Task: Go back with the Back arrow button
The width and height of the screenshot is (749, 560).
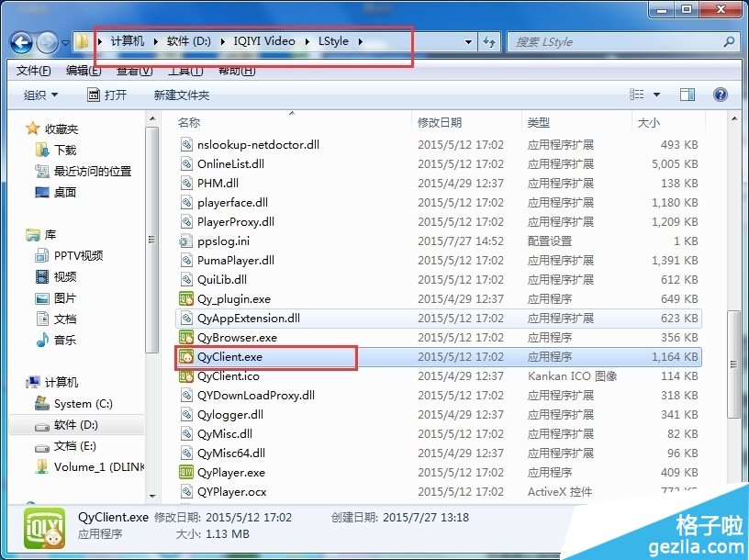Action: coord(22,43)
